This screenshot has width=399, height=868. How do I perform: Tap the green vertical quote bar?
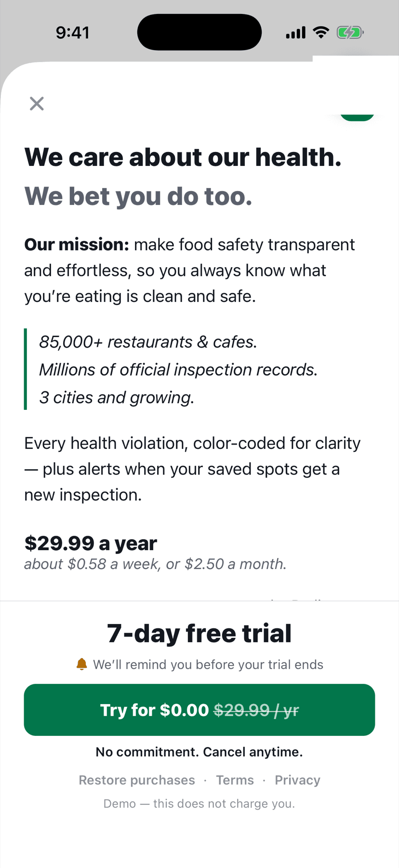(x=26, y=369)
